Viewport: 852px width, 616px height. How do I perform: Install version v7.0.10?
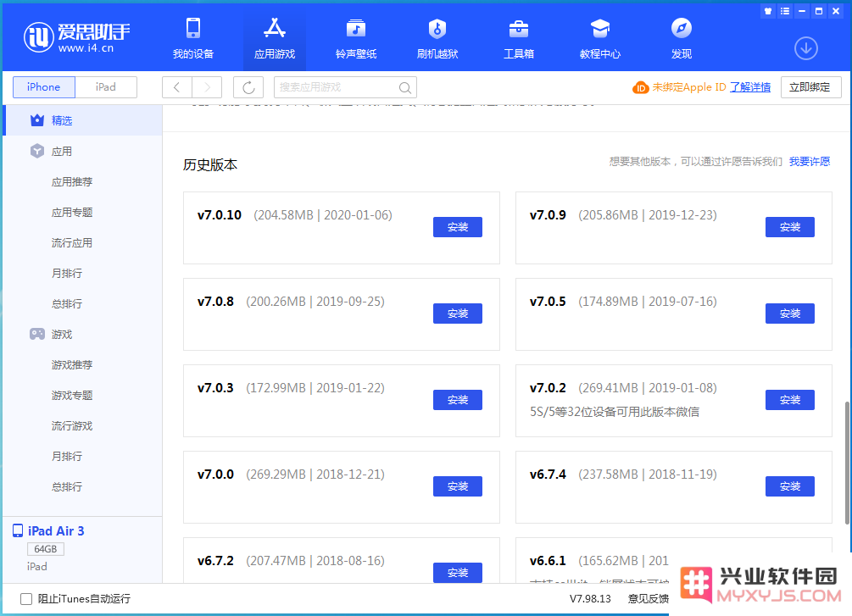click(x=458, y=227)
